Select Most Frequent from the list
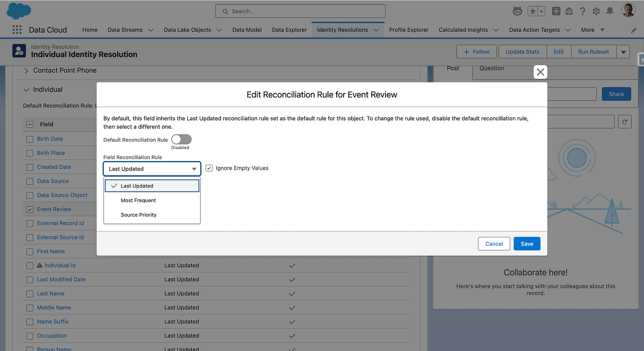This screenshot has width=644, height=351. [x=138, y=200]
